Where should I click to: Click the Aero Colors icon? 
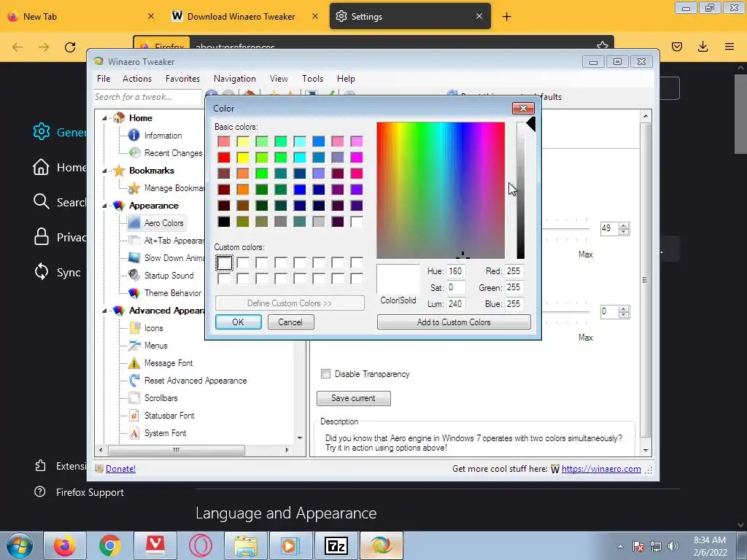(134, 223)
